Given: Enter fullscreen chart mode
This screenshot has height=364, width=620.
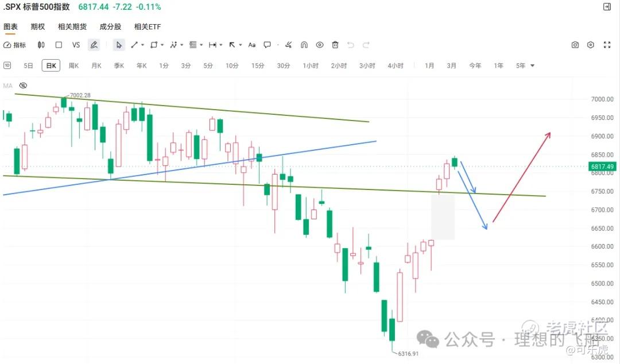Looking at the screenshot, I should pyautogui.click(x=606, y=45).
